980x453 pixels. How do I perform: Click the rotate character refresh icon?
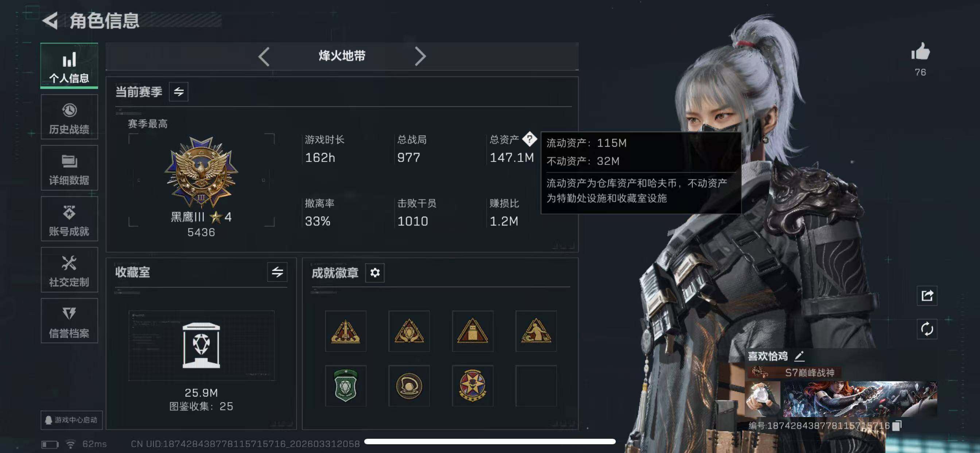point(927,329)
